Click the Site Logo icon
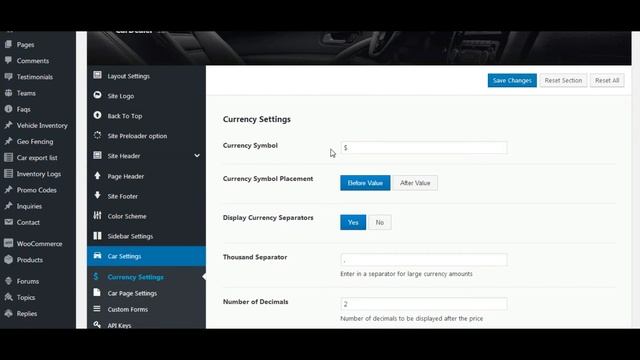The image size is (640, 360). 97,95
